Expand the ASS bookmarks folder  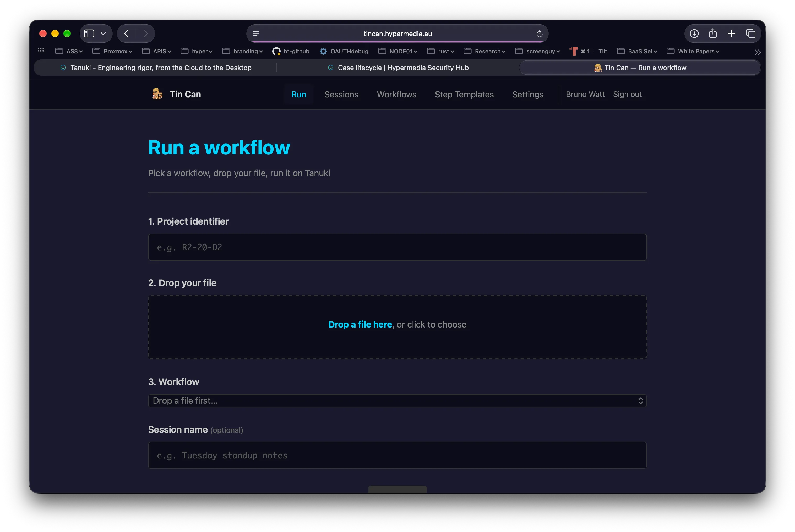69,51
